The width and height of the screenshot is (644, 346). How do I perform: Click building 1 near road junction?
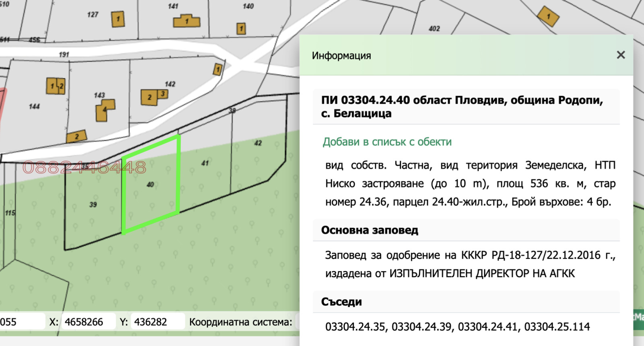218,70
